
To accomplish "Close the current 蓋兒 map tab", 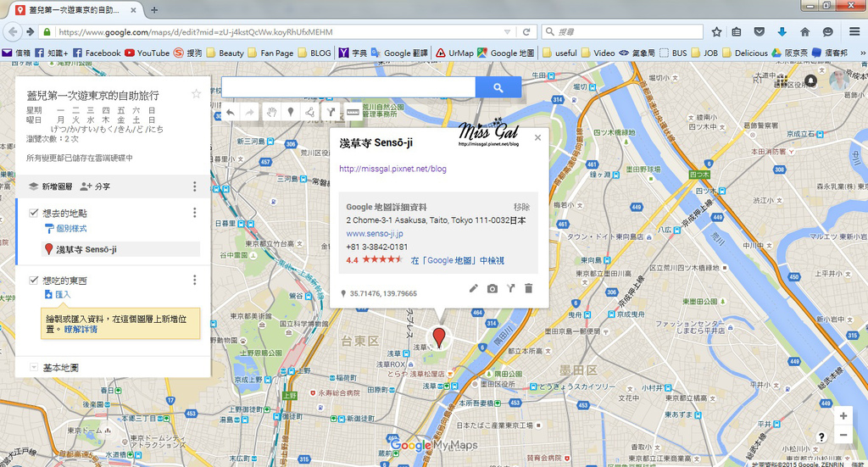I will pos(134,10).
